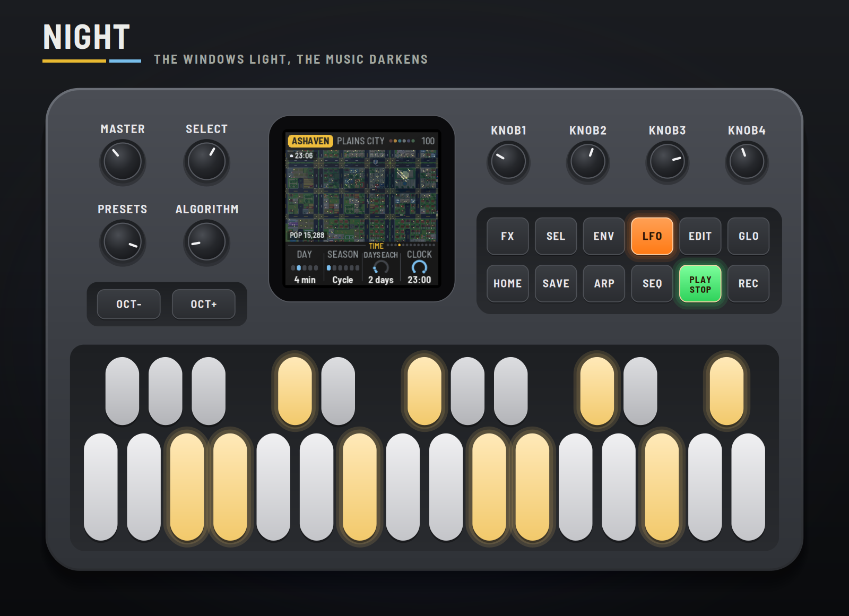Click the POP 15,288 readout
849x616 pixels.
click(307, 235)
